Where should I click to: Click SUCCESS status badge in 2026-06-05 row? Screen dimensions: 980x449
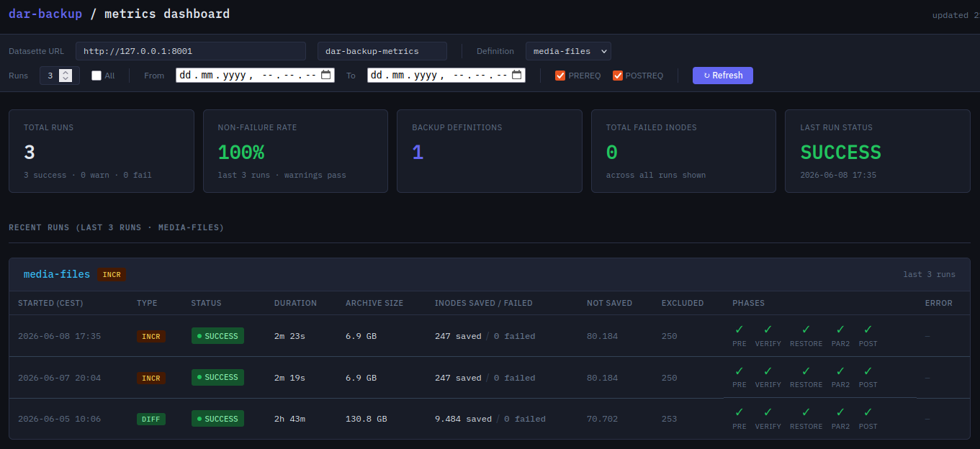click(217, 419)
